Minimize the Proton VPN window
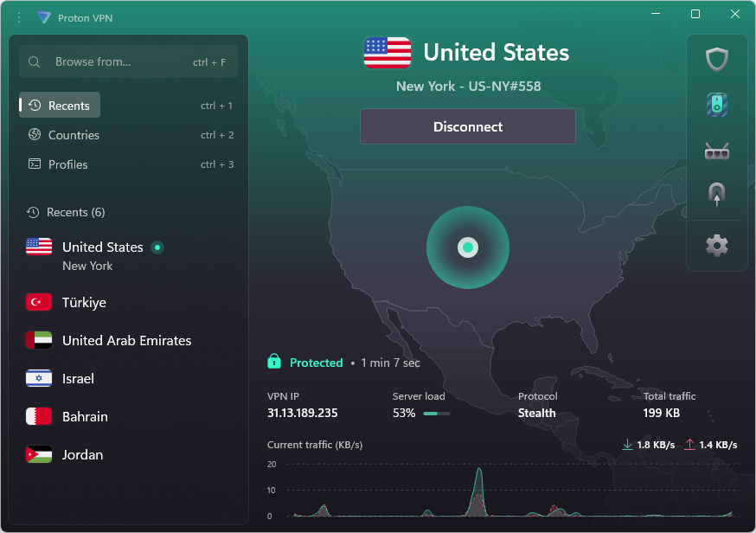This screenshot has height=533, width=756. coord(656,14)
